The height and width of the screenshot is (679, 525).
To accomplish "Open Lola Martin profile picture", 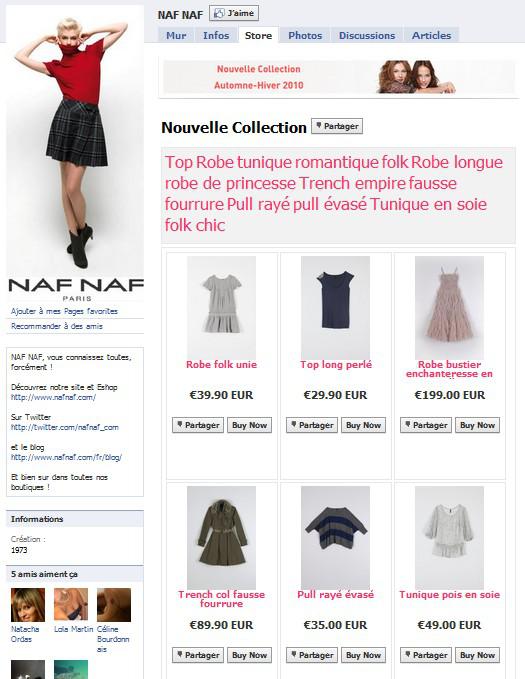I will click(71, 605).
